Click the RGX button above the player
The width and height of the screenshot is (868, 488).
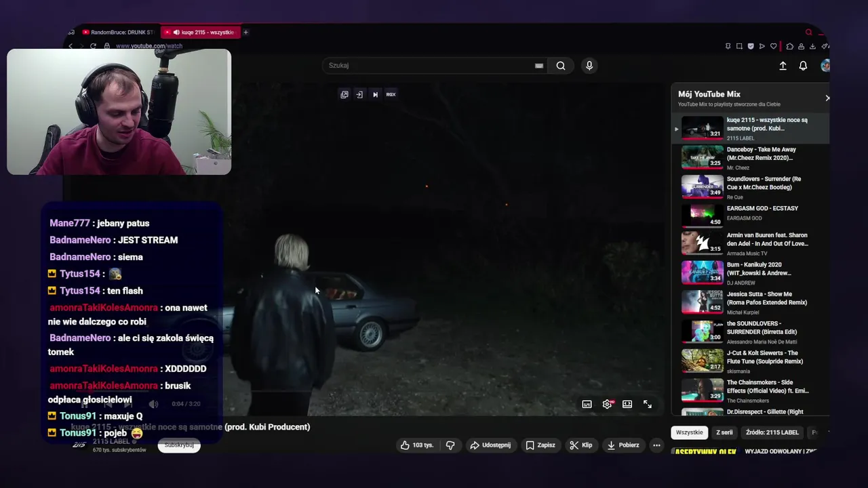391,94
